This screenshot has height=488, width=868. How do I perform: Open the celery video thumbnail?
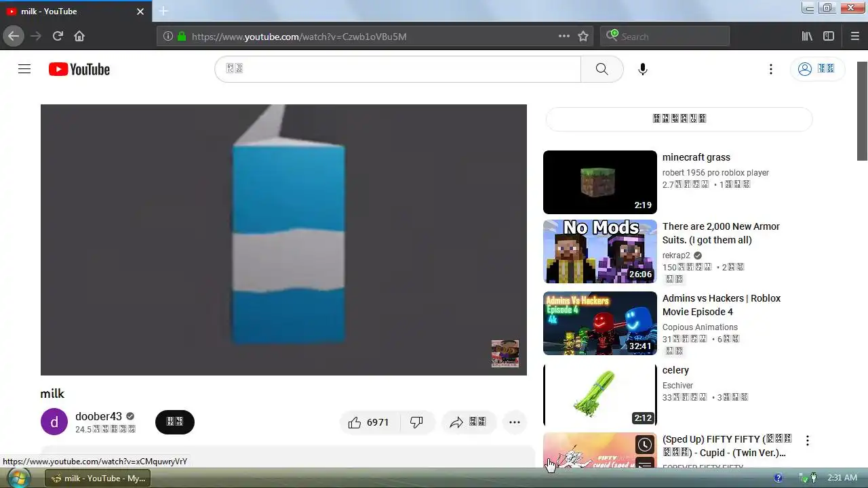[600, 395]
